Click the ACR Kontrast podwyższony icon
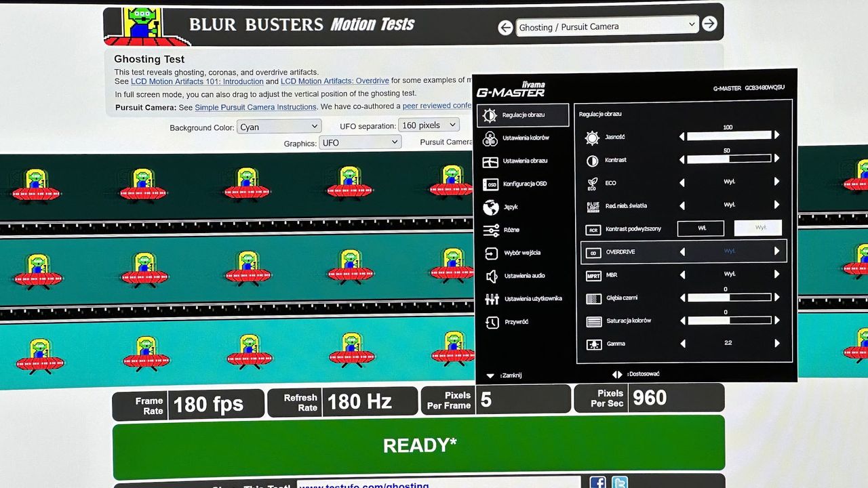The width and height of the screenshot is (868, 488). pos(593,230)
